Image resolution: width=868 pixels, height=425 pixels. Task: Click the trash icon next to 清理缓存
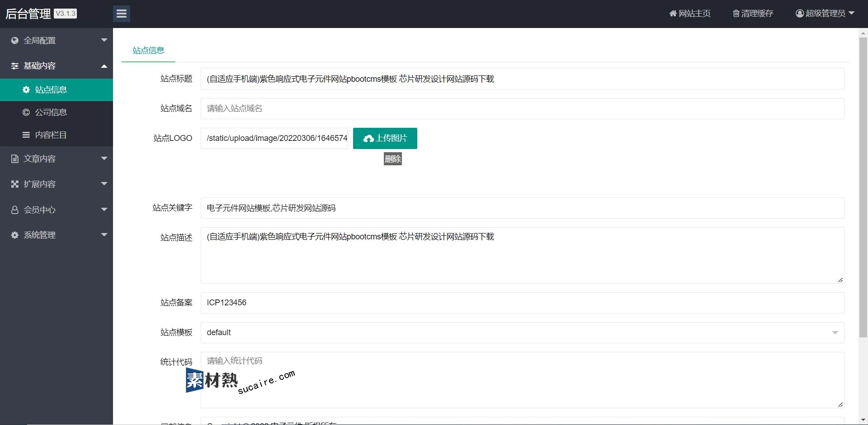click(736, 14)
